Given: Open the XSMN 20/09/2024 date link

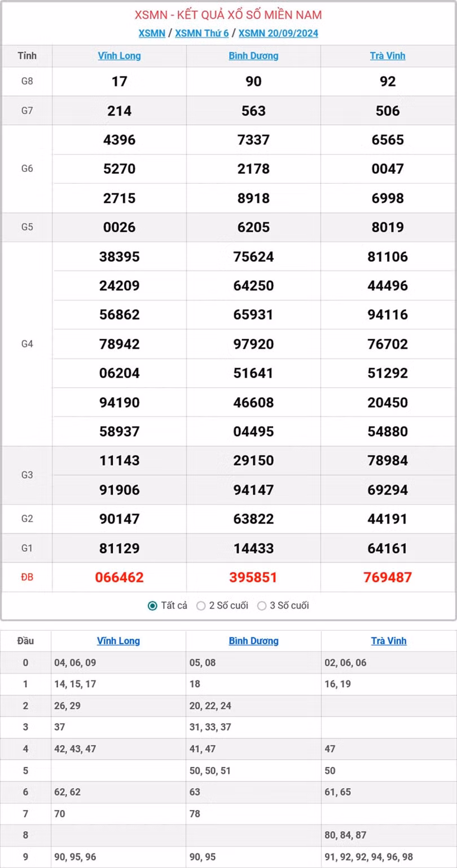Looking at the screenshot, I should tap(278, 33).
